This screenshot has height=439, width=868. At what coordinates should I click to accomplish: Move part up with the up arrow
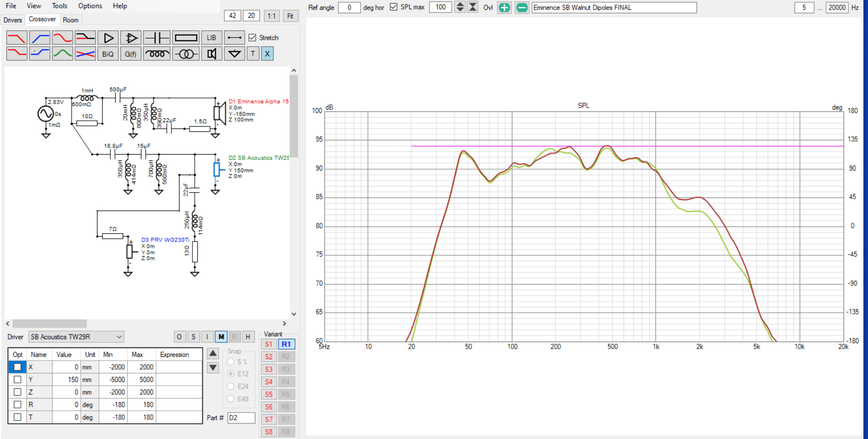click(213, 353)
